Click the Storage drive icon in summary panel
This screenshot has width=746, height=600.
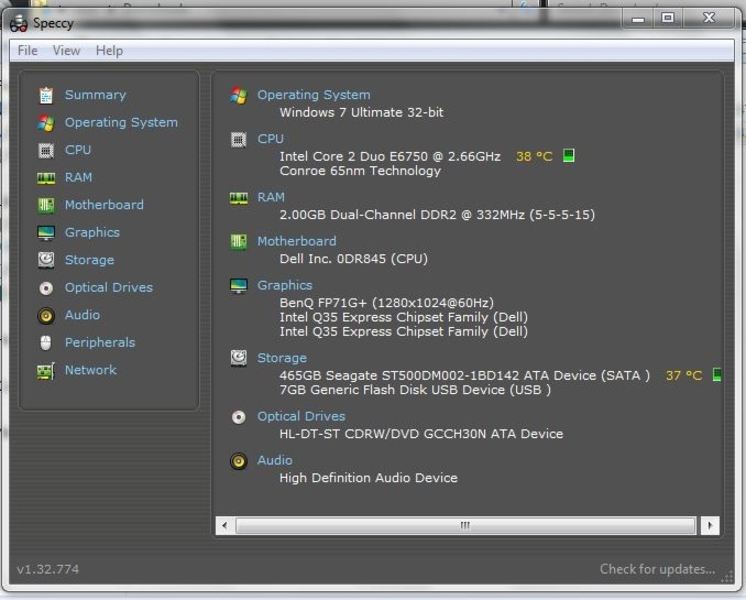pyautogui.click(x=239, y=358)
